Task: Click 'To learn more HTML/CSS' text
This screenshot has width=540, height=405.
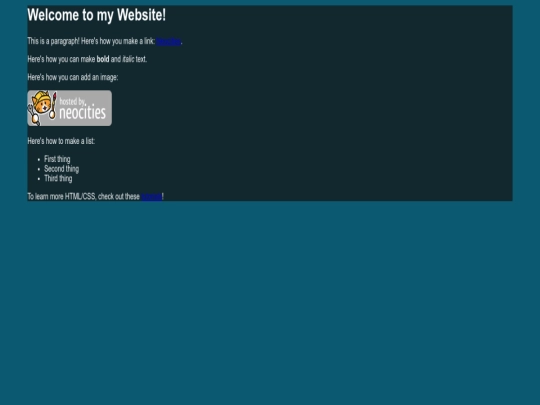Action: (61, 197)
